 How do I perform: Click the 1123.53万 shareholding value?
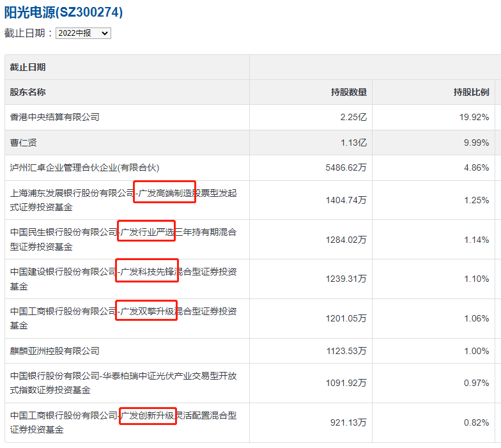346,351
